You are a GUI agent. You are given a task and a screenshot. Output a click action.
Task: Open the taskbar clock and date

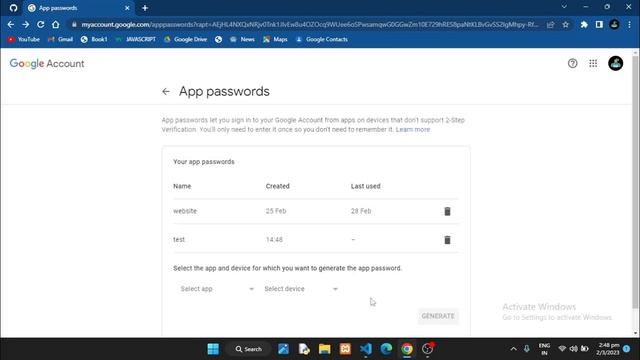point(608,349)
